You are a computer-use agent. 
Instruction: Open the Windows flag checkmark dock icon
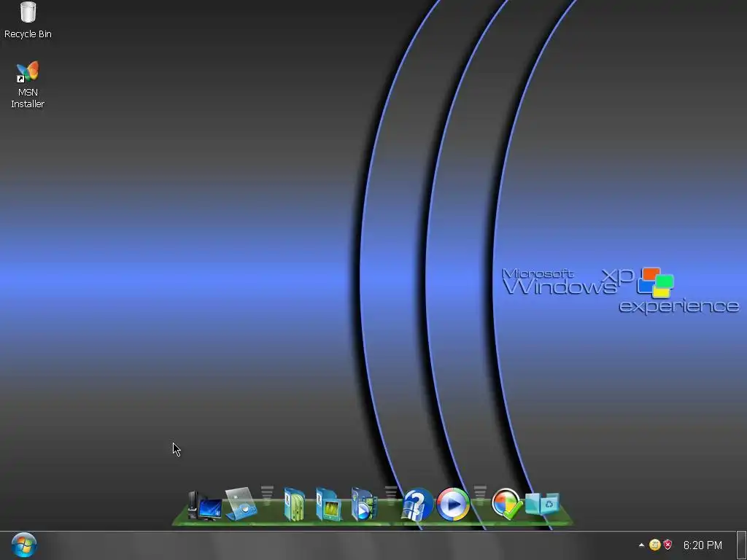click(x=506, y=504)
